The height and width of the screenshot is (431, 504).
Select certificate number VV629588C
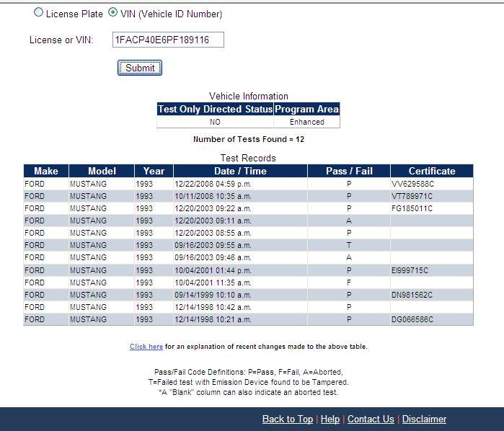tap(413, 184)
